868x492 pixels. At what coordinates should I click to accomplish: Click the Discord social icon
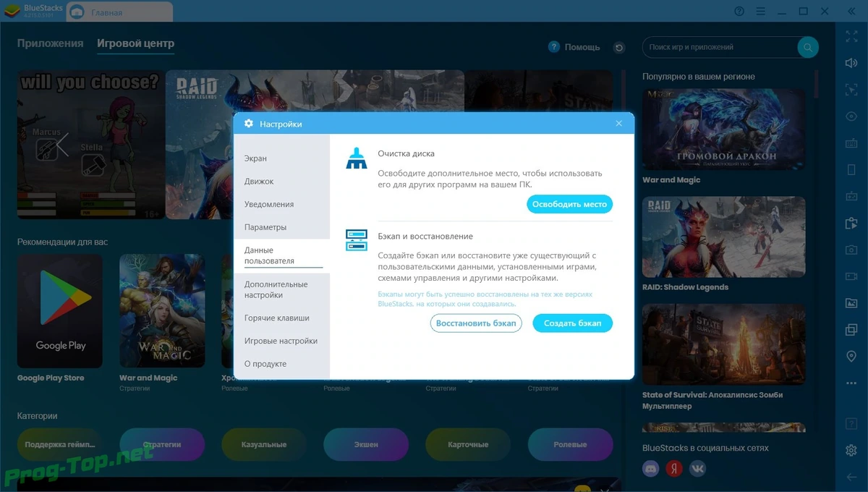coord(651,469)
